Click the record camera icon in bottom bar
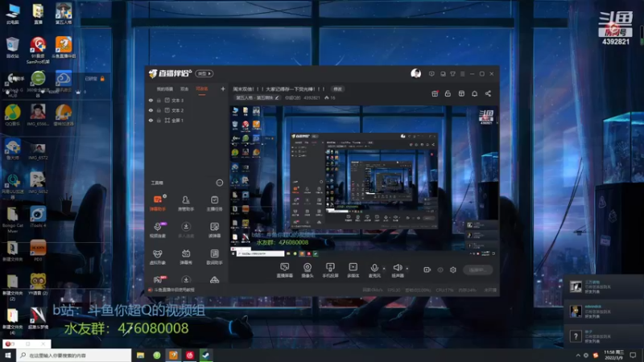This screenshot has width=644, height=362. point(427,269)
